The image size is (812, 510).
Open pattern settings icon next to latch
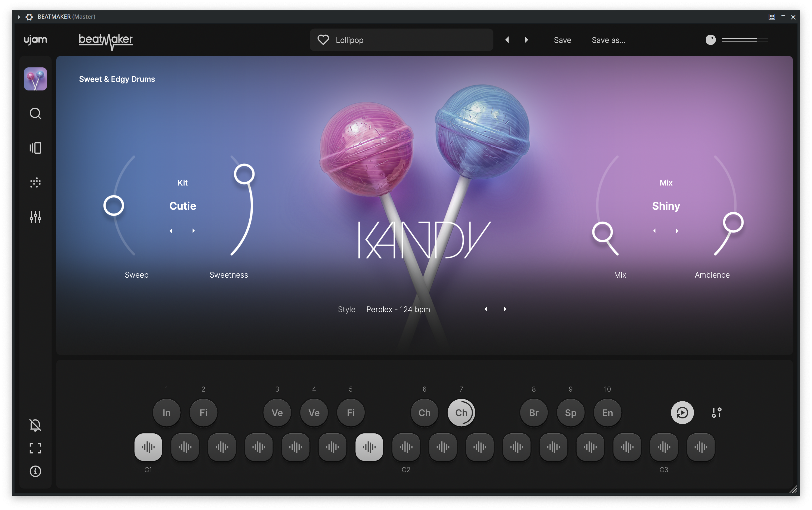tap(717, 413)
